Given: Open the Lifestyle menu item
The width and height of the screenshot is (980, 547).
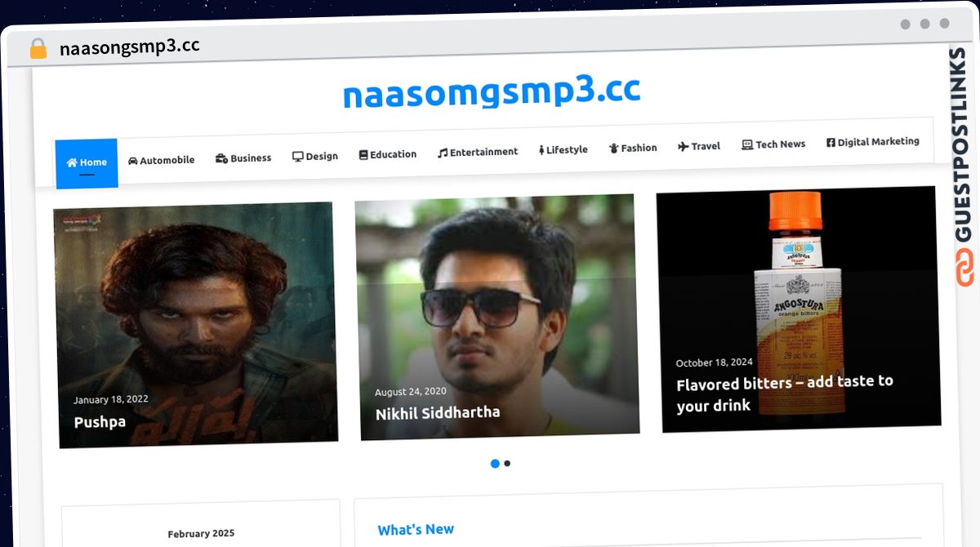Looking at the screenshot, I should (563, 150).
